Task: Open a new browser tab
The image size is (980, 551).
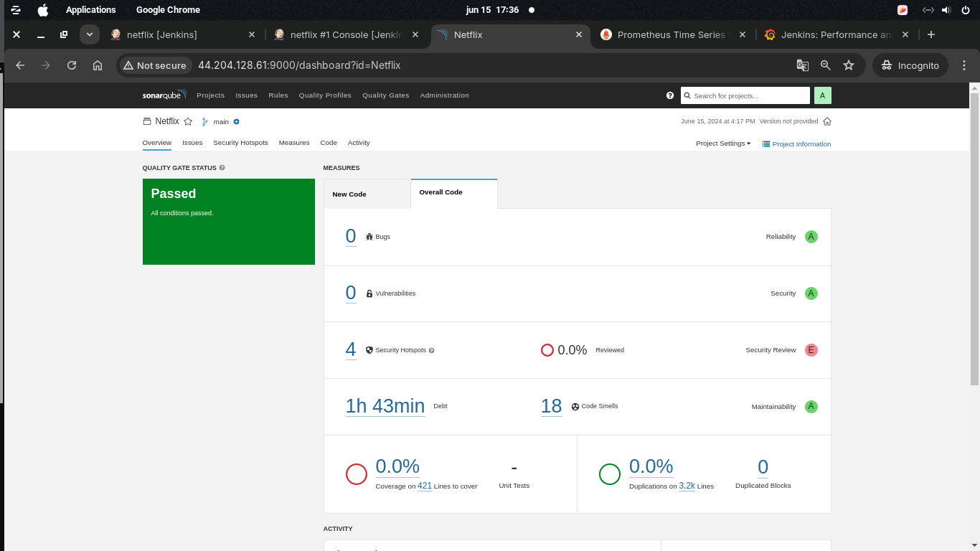Action: [931, 34]
